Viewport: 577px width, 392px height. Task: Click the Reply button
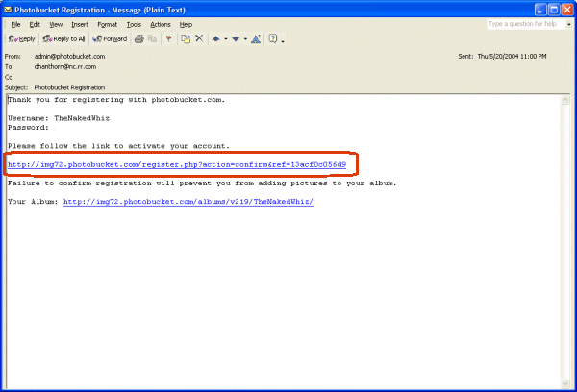pos(21,38)
